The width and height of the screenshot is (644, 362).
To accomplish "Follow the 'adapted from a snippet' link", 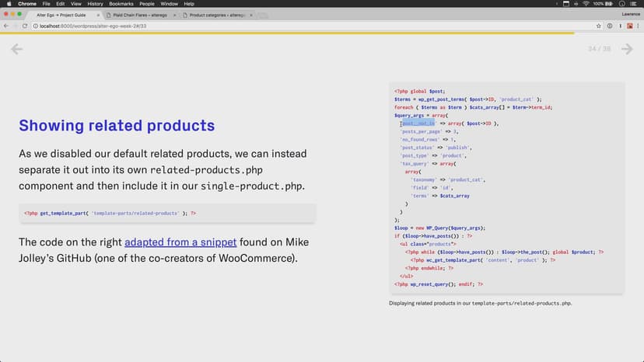I will [180, 242].
